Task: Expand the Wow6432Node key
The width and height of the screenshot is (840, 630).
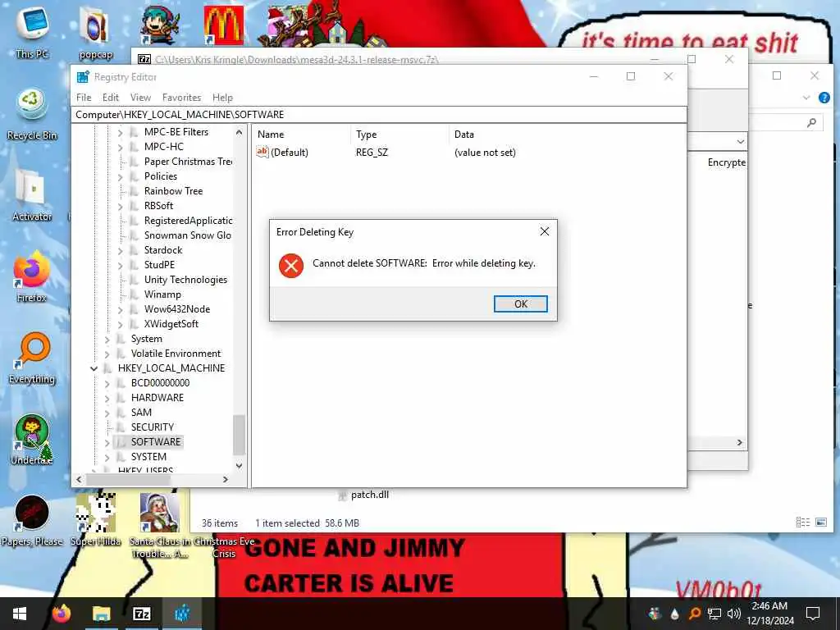Action: (x=120, y=309)
